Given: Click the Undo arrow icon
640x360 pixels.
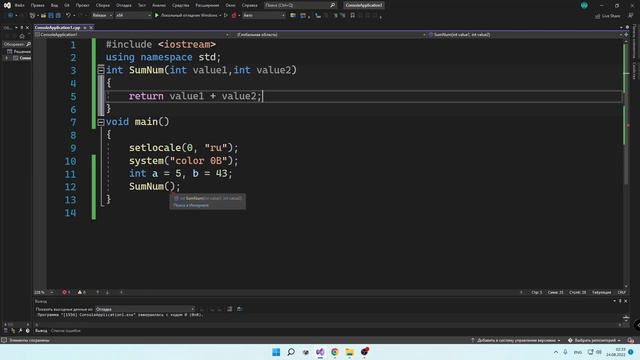Looking at the screenshot, I should (x=68, y=16).
